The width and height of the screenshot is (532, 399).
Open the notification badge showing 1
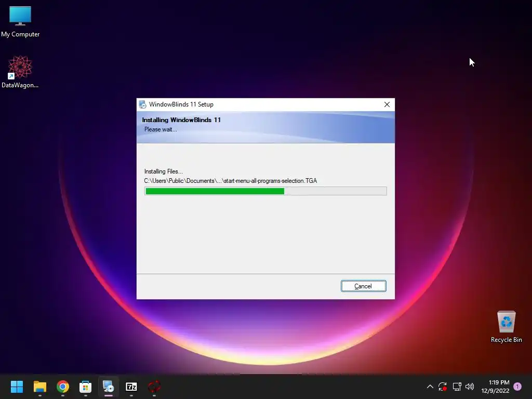(517, 387)
